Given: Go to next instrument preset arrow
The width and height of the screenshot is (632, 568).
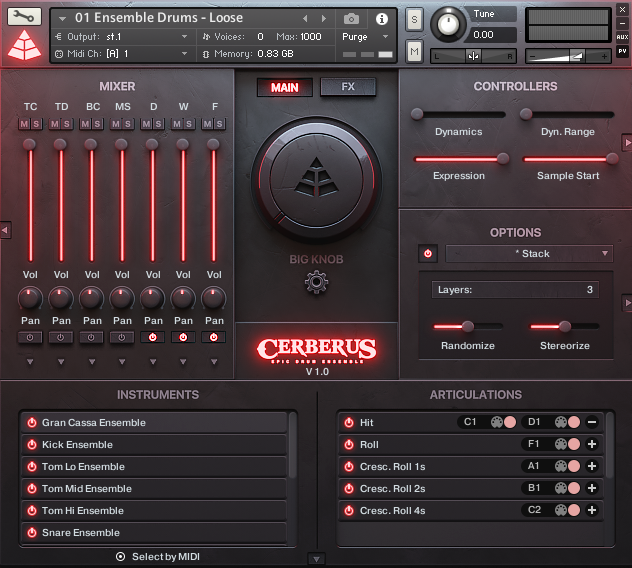Looking at the screenshot, I should click(323, 19).
